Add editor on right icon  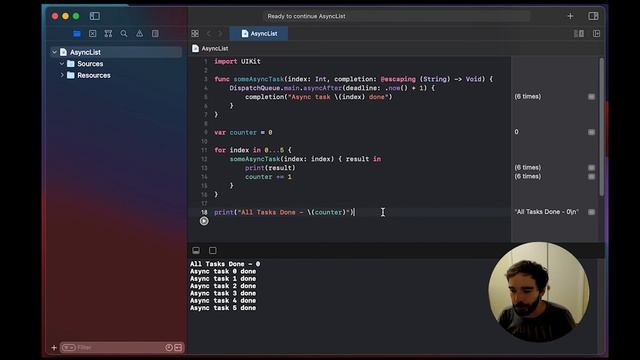click(596, 33)
